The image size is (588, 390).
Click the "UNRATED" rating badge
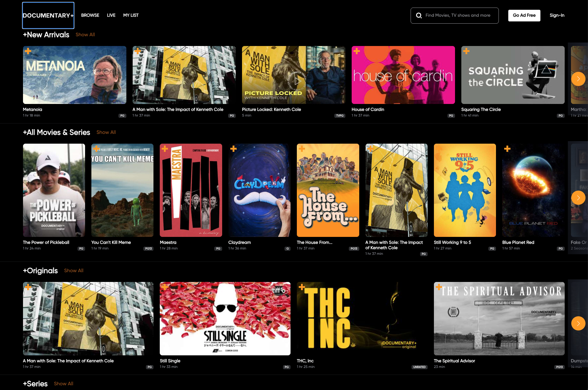tap(419, 367)
